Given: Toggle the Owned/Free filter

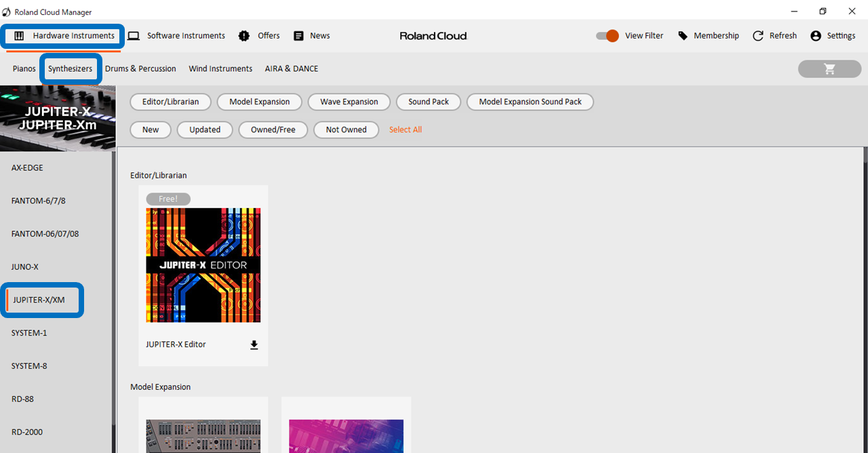Looking at the screenshot, I should [273, 130].
